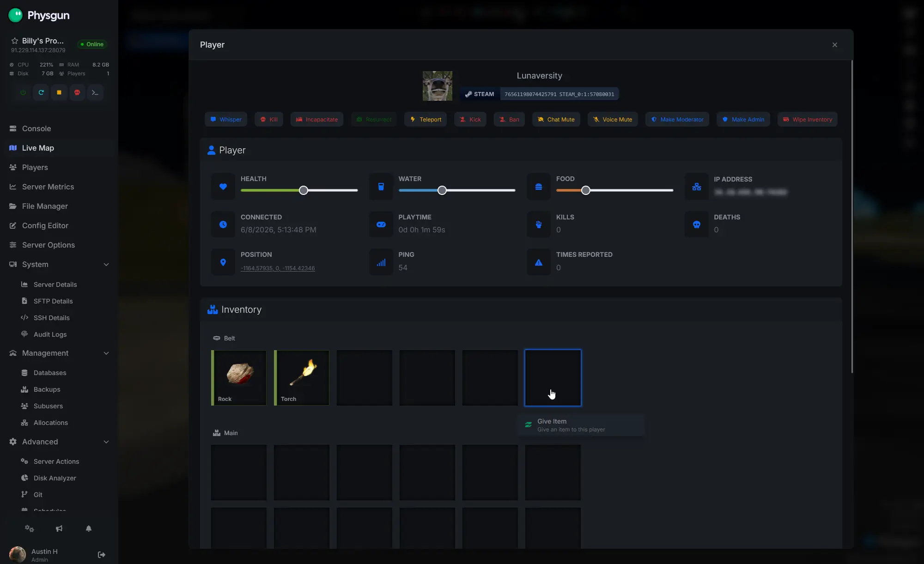Click the yellow stop server icon
Viewport: 924px width, 564px height.
point(59,92)
